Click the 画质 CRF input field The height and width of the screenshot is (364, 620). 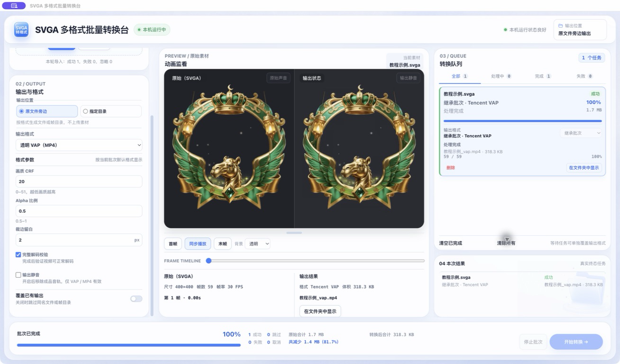[79, 182]
